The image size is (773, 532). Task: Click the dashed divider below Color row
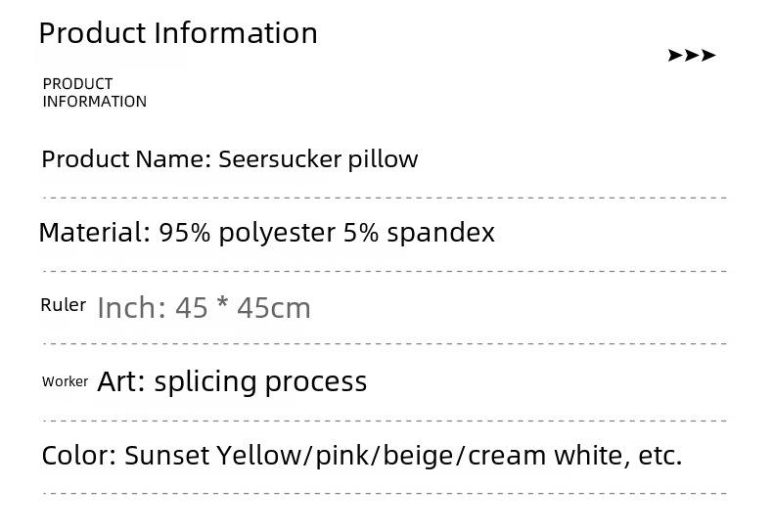coord(385,493)
